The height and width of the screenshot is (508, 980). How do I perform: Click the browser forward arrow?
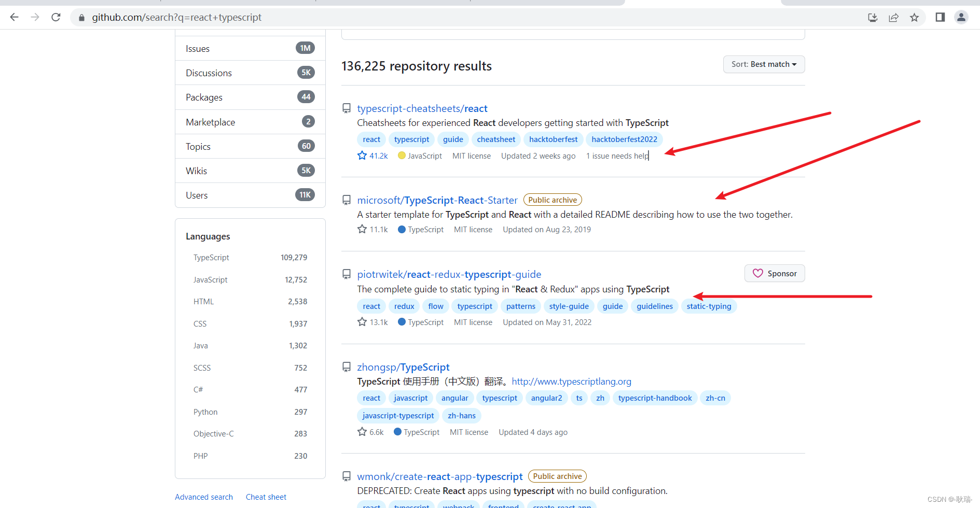[35, 17]
